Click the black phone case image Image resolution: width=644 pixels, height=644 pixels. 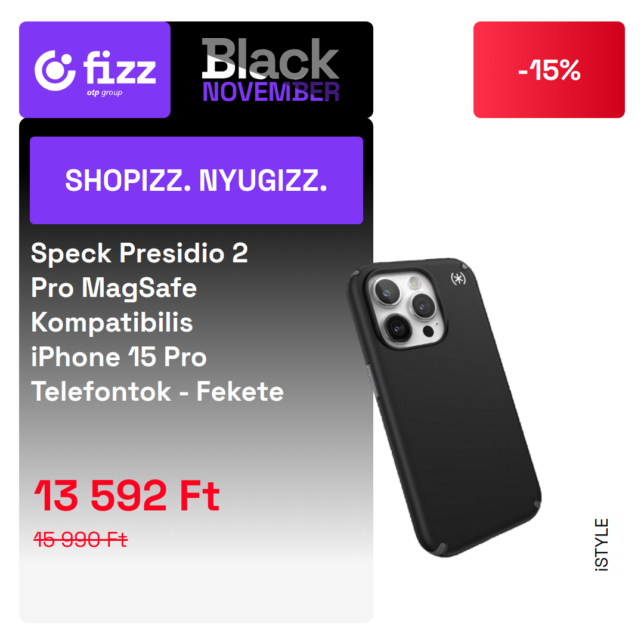(444, 407)
